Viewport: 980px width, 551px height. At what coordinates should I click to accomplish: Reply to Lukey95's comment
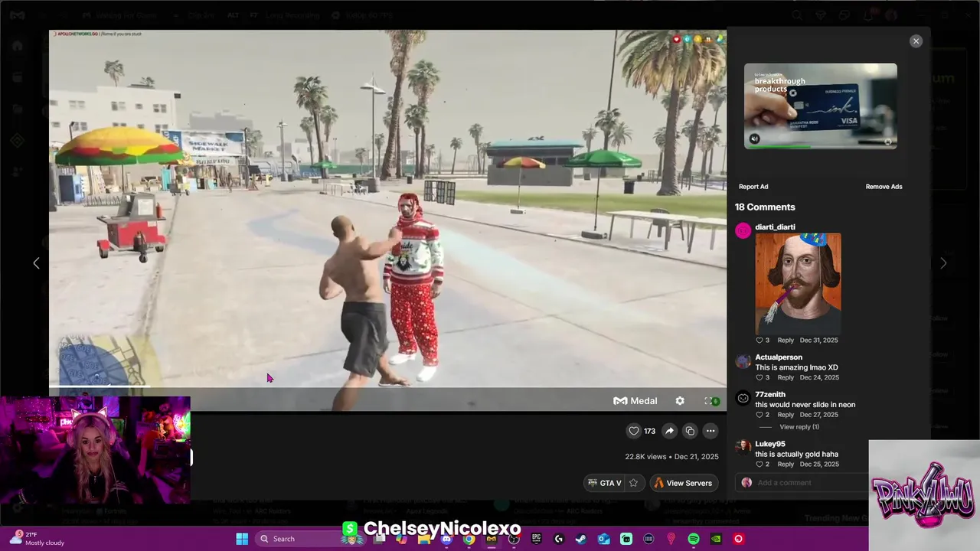[x=786, y=465]
